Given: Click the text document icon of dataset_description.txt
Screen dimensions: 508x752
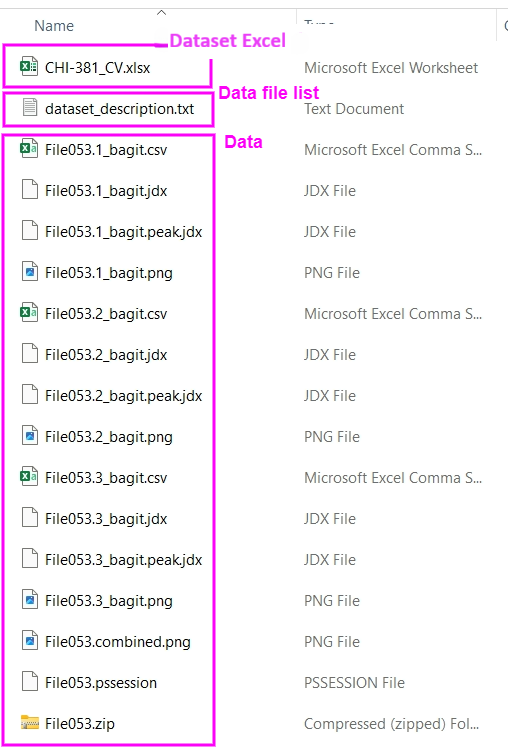Looking at the screenshot, I should 30,107.
